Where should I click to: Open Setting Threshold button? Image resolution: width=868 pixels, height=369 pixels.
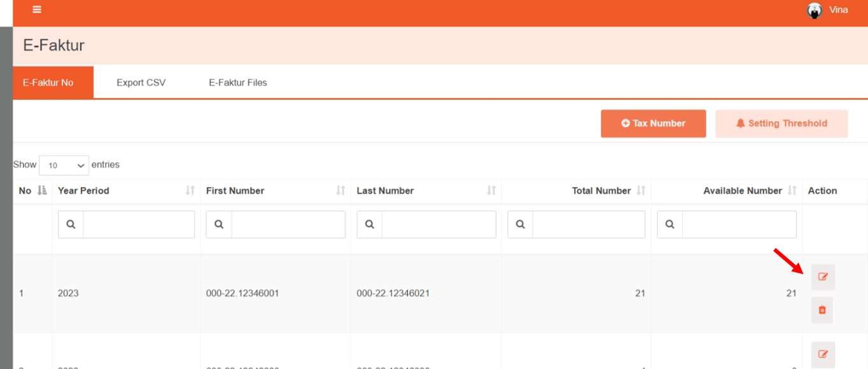tap(781, 123)
